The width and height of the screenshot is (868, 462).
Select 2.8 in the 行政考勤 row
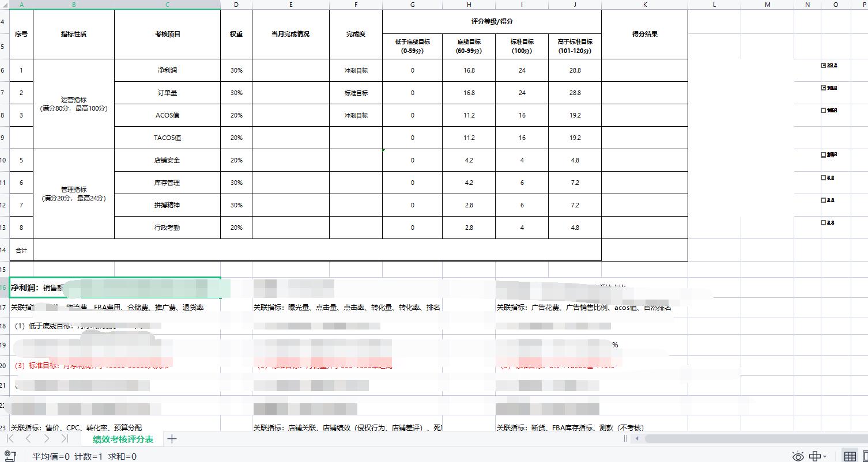[469, 228]
